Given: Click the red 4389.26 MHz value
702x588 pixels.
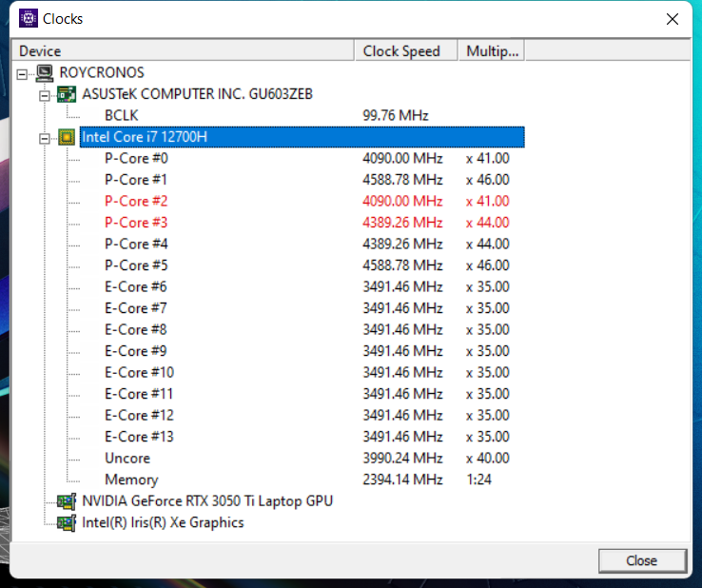Looking at the screenshot, I should pos(402,223).
